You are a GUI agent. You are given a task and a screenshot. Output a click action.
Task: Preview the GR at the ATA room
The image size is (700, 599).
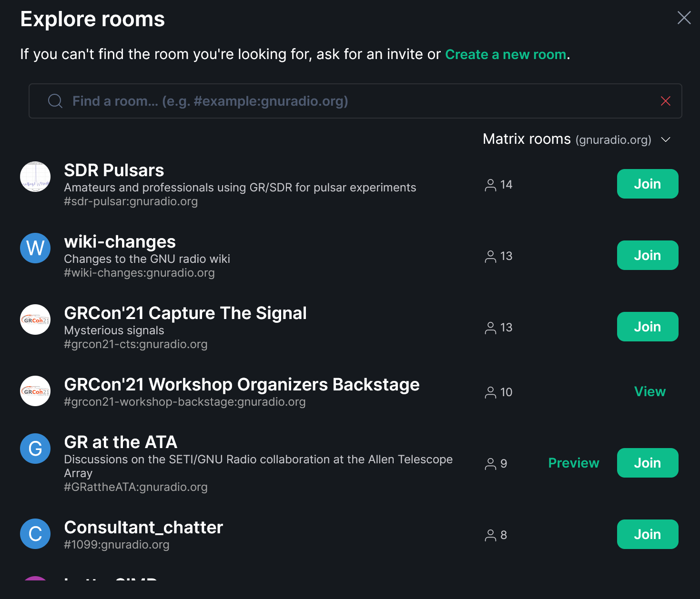click(574, 463)
